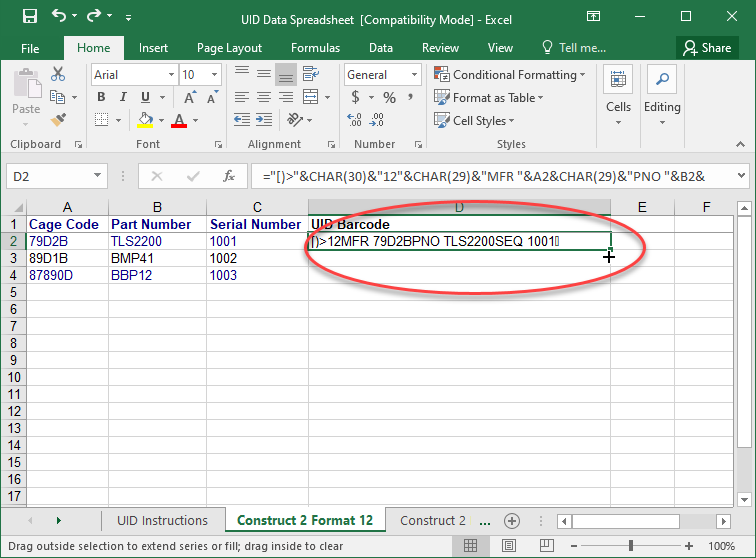Image resolution: width=756 pixels, height=558 pixels.
Task: Click the Share button
Action: click(706, 47)
